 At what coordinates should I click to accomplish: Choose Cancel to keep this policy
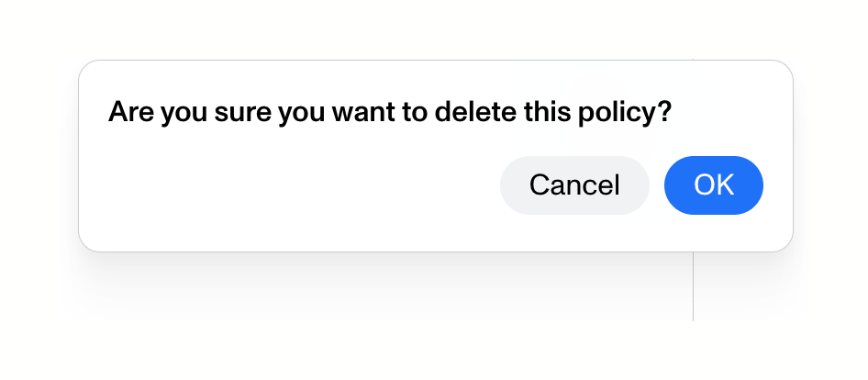pyautogui.click(x=574, y=185)
